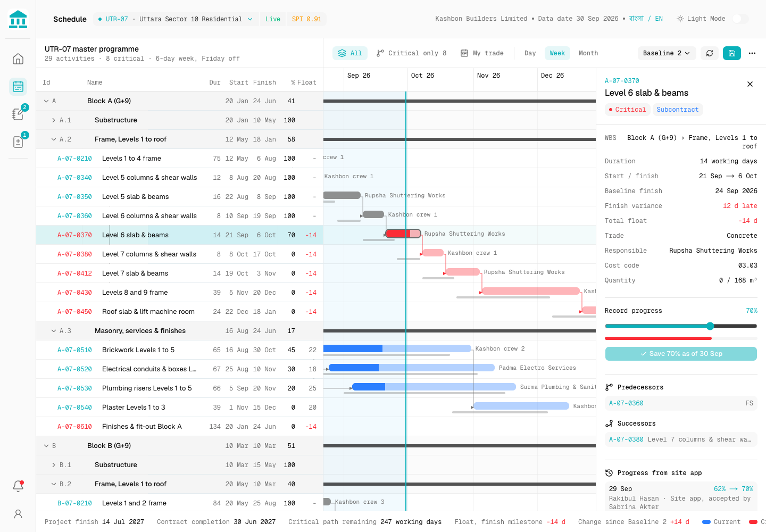Select the All activities filter tab
The width and height of the screenshot is (766, 532).
[350, 53]
